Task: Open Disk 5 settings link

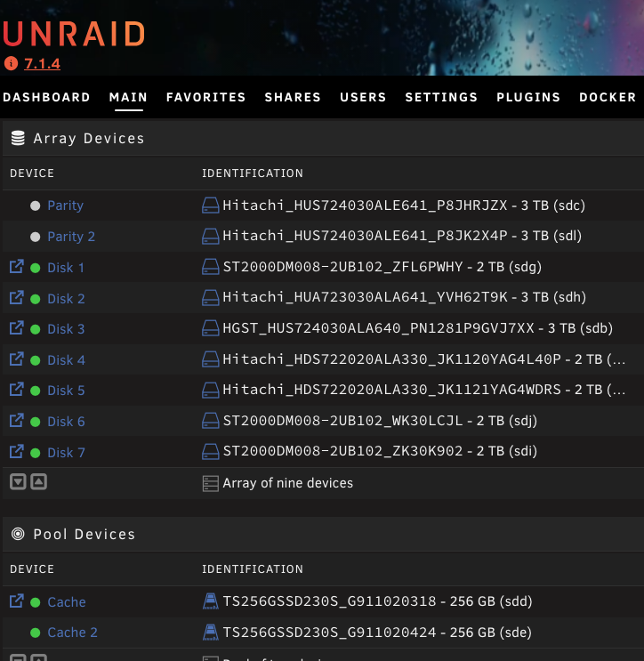Action: [x=66, y=391]
